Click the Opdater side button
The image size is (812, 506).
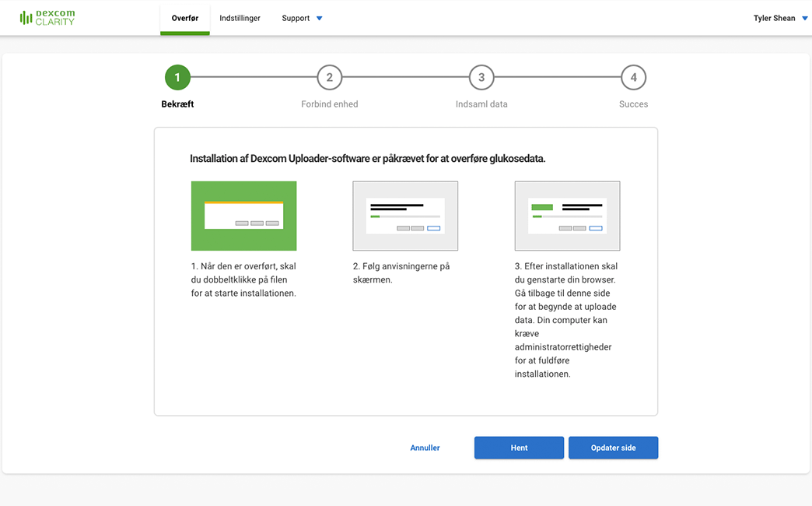click(x=613, y=448)
